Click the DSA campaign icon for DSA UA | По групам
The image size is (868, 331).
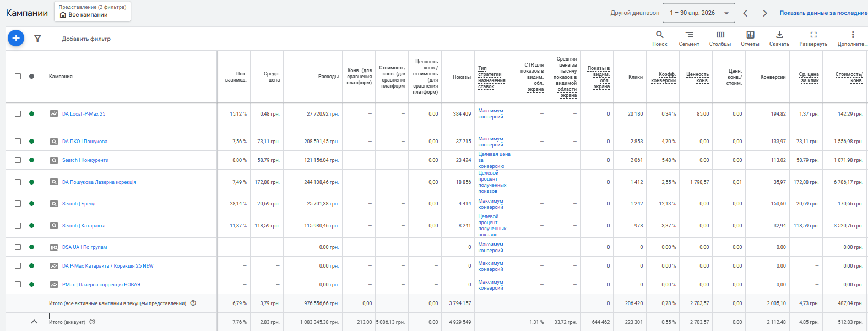54,247
